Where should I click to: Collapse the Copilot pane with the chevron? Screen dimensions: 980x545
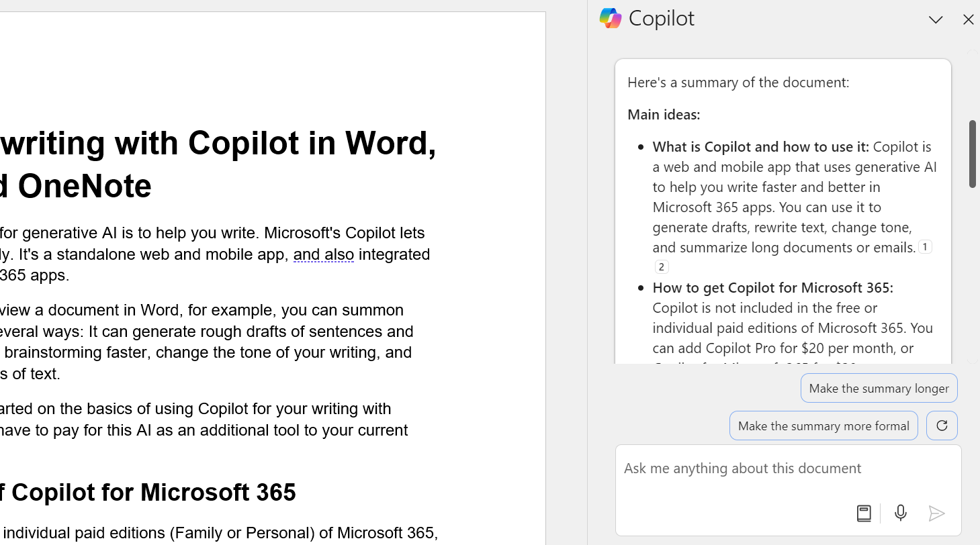click(935, 19)
